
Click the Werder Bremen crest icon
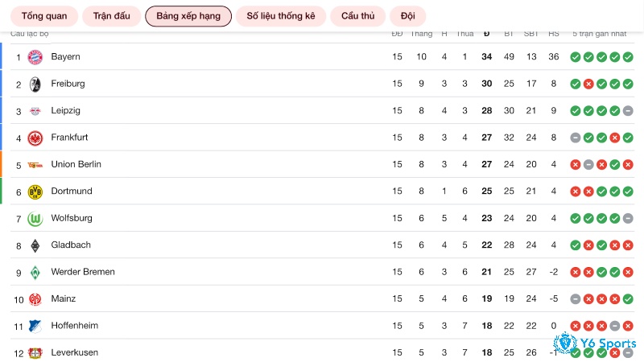(x=35, y=273)
